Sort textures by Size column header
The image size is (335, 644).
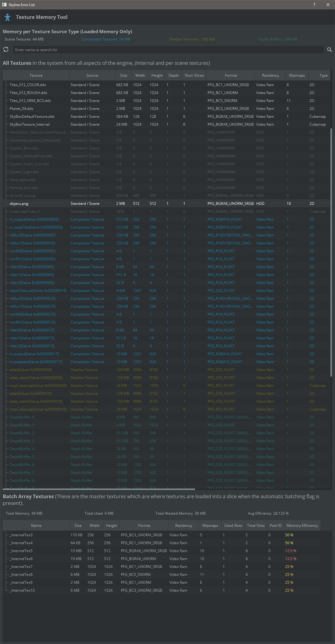click(x=124, y=76)
